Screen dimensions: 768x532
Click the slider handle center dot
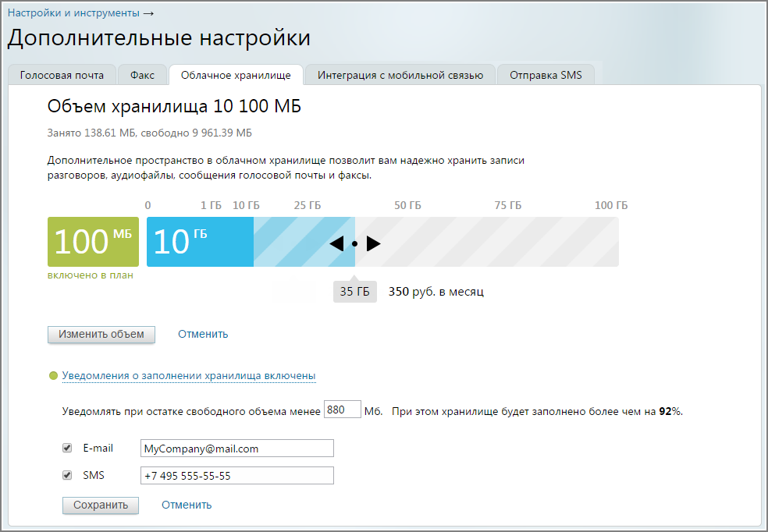(354, 243)
